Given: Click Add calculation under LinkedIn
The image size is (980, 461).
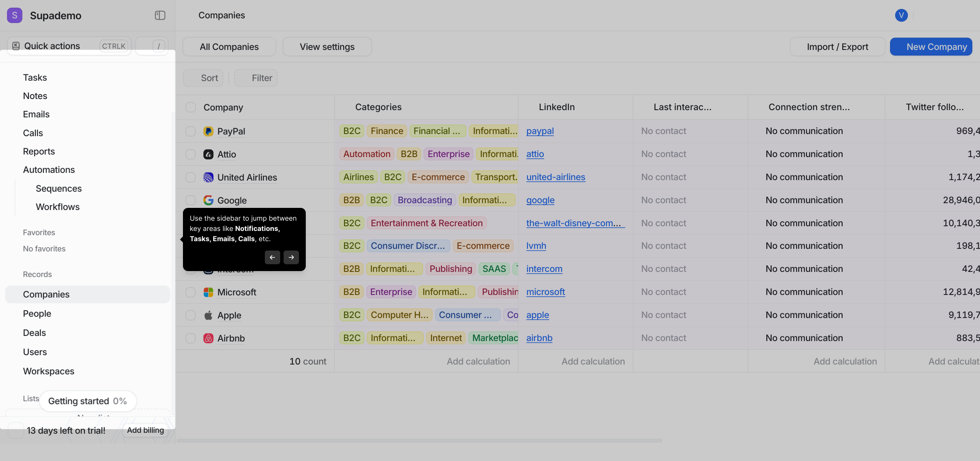Looking at the screenshot, I should [x=593, y=362].
